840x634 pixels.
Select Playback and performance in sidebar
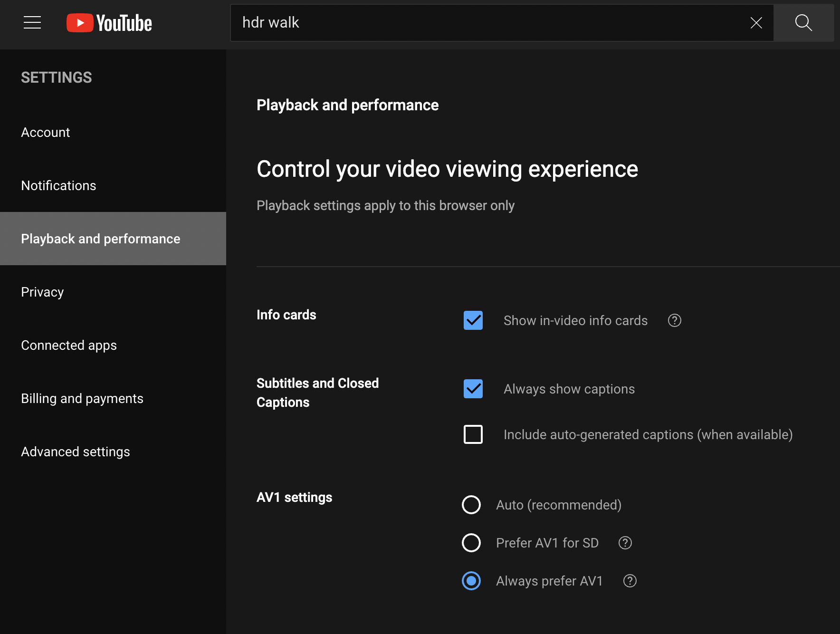[x=101, y=239]
